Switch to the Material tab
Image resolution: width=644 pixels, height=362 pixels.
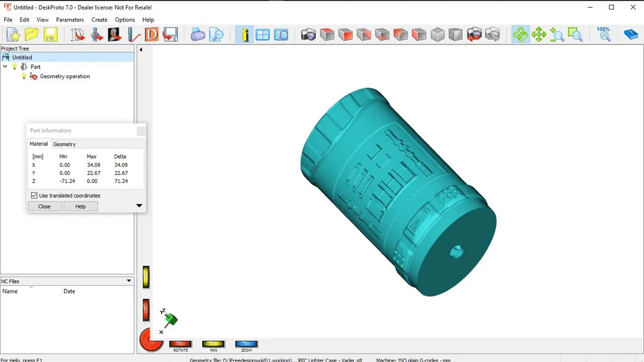(x=39, y=144)
